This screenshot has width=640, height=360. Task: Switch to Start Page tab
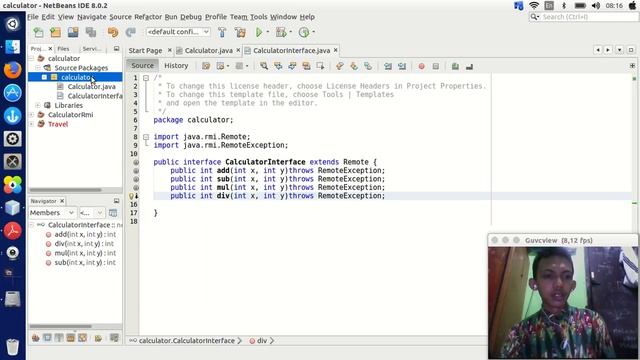145,51
